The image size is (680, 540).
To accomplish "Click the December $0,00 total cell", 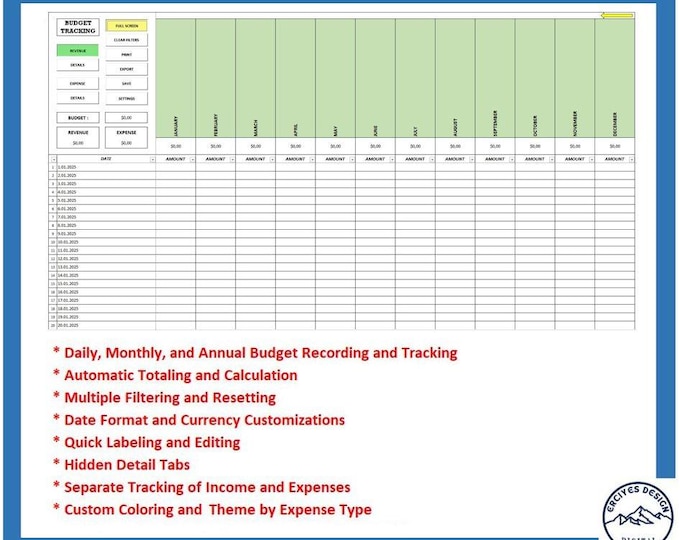I will point(615,146).
